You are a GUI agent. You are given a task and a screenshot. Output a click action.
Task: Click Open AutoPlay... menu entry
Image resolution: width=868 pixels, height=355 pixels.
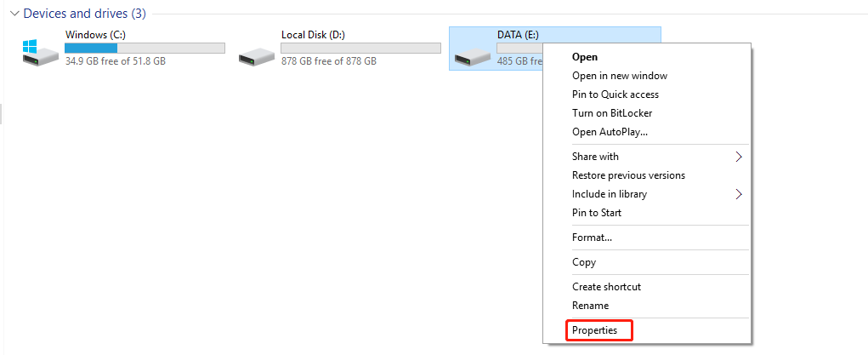click(x=610, y=132)
